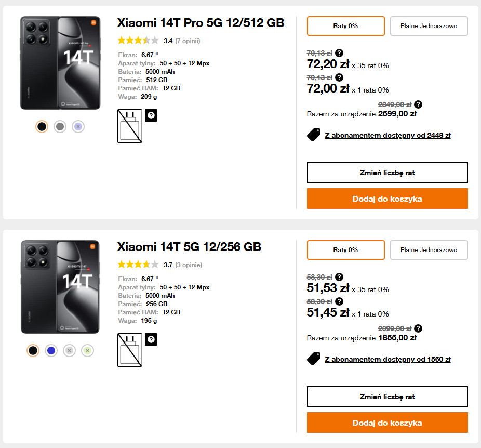The image size is (481, 448).
Task: Click help icon beside 2099,00 zł price
Action: [x=418, y=328]
